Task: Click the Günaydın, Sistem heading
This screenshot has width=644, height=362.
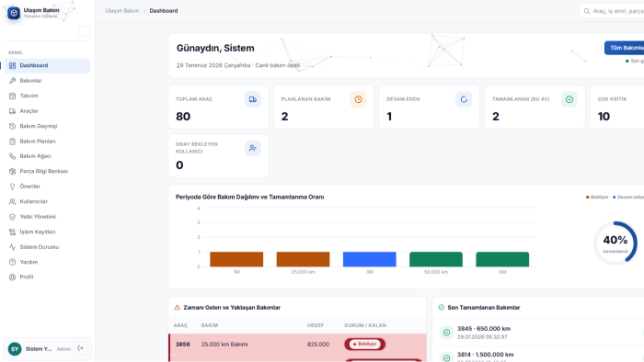Action: click(x=215, y=49)
